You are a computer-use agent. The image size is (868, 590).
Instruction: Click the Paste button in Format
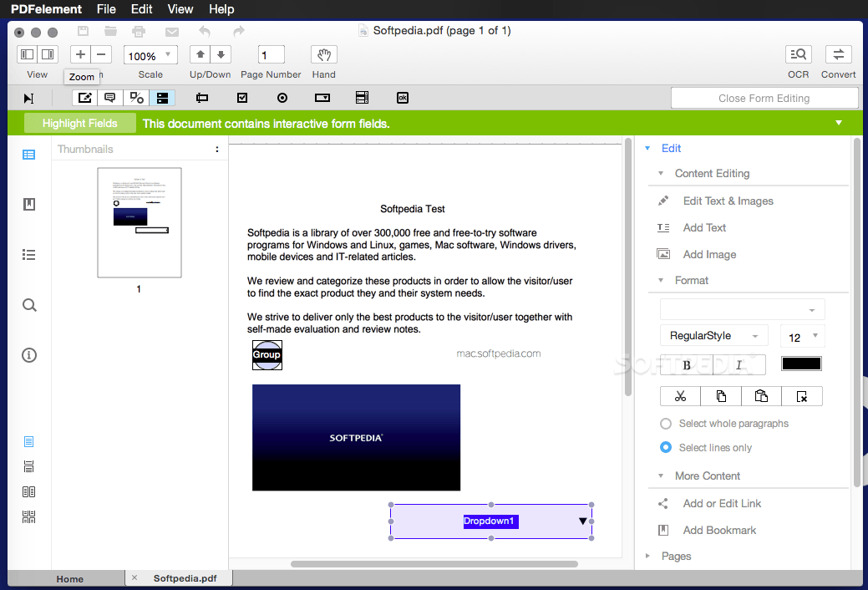click(761, 396)
